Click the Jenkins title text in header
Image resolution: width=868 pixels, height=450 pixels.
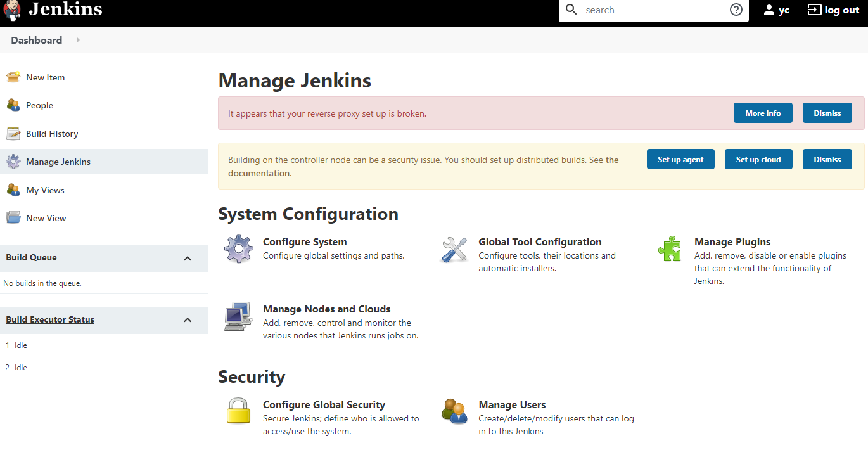click(65, 10)
